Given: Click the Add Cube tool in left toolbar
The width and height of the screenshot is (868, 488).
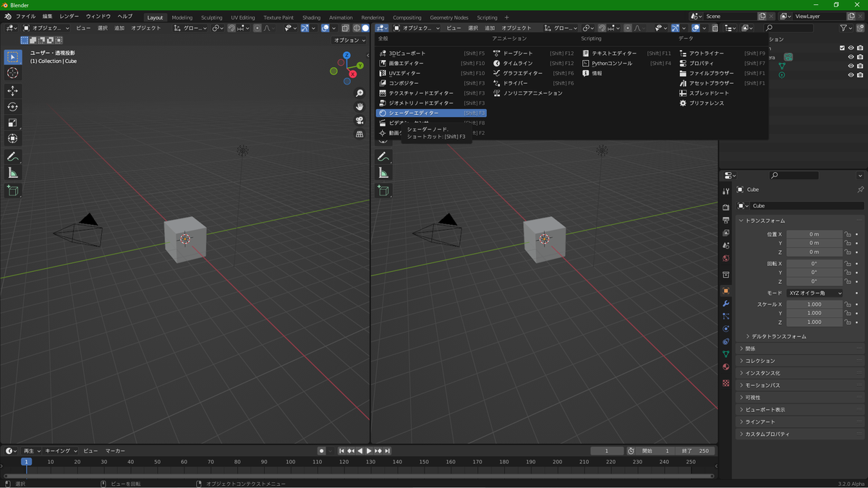Looking at the screenshot, I should tap(12, 191).
